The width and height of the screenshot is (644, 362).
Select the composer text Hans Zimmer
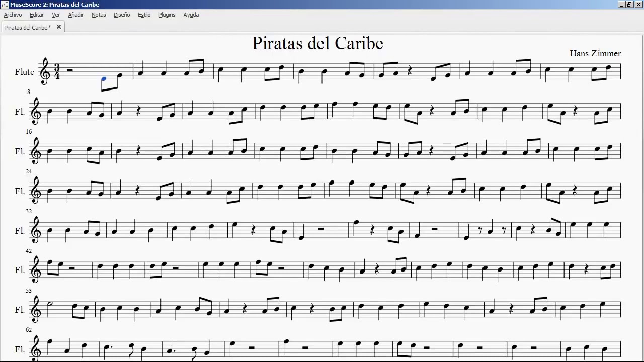tap(595, 53)
